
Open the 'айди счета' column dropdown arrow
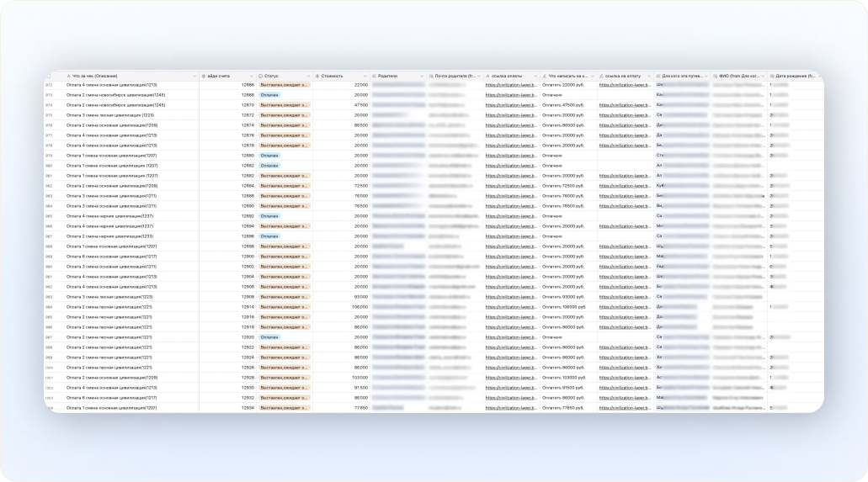coord(252,77)
